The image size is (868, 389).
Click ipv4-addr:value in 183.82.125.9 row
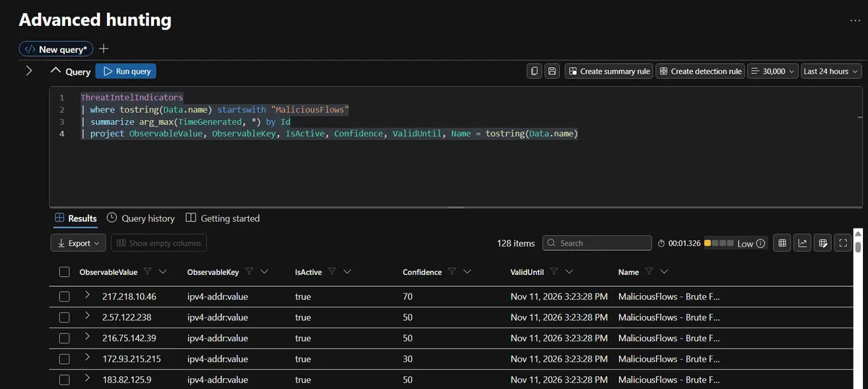pos(218,380)
